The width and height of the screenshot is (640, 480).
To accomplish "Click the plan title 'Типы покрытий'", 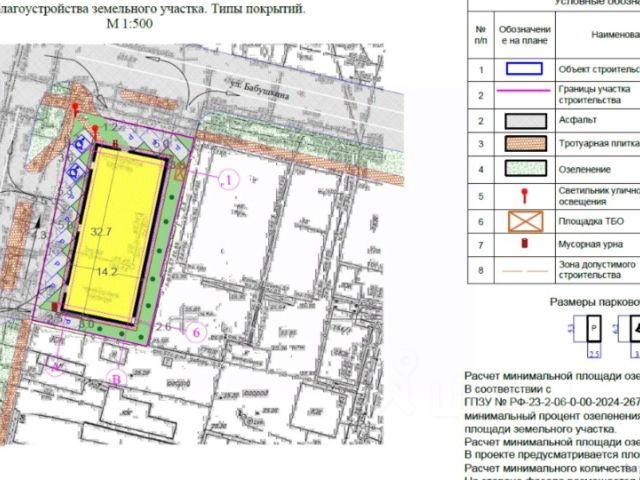I will (x=258, y=9).
